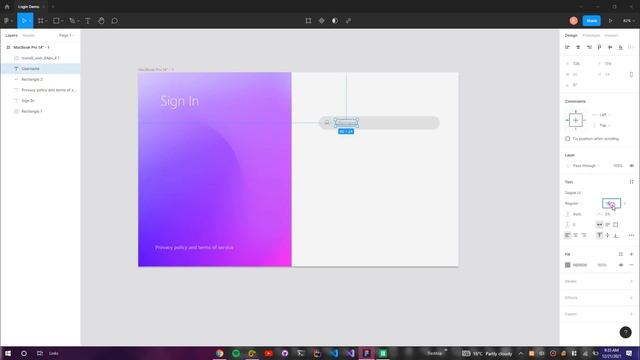Set text align left

(567, 236)
